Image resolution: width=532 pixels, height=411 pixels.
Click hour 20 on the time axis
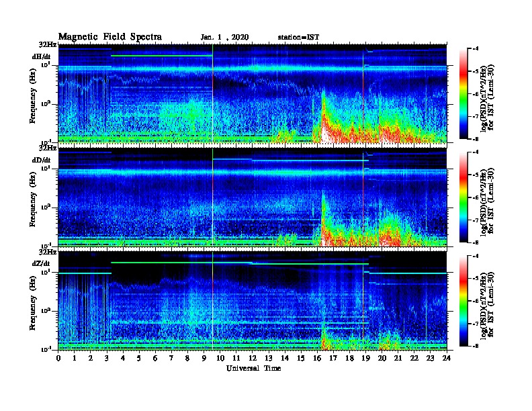point(382,358)
